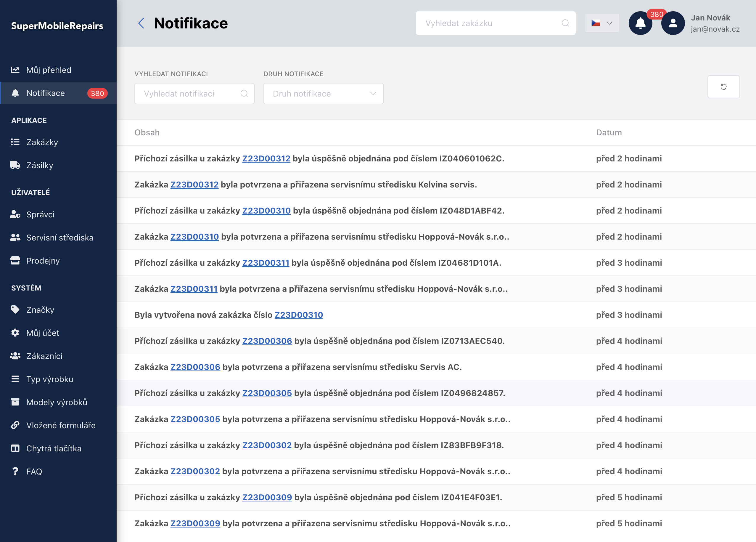The width and height of the screenshot is (756, 542).
Task: Click the columns icon beside Chytrá tlačítka
Action: point(15,448)
